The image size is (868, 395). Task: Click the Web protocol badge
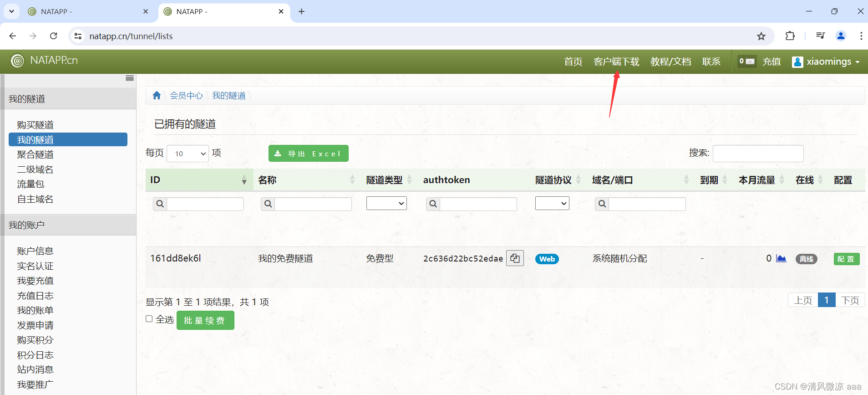pyautogui.click(x=547, y=259)
